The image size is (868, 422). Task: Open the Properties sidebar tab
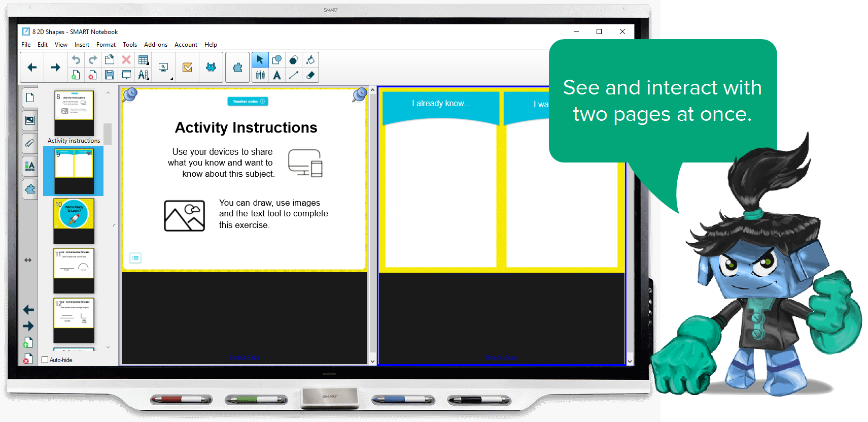coord(30,166)
